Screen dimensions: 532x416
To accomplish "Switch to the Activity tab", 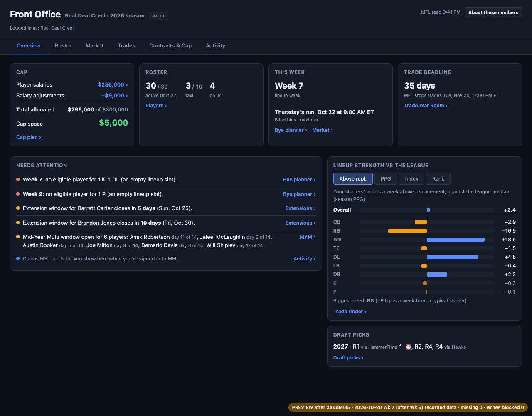I will point(215,46).
